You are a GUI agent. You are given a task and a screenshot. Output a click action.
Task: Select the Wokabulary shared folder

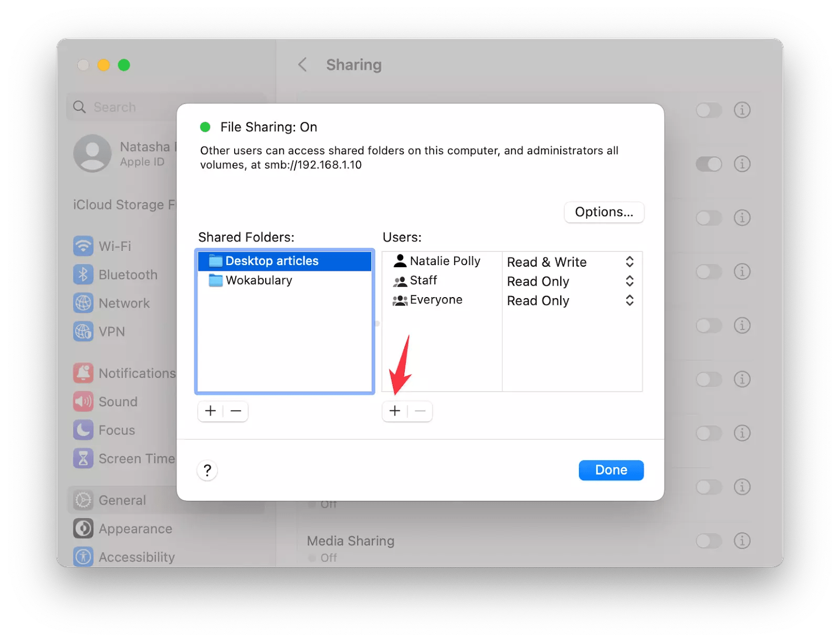pos(257,280)
